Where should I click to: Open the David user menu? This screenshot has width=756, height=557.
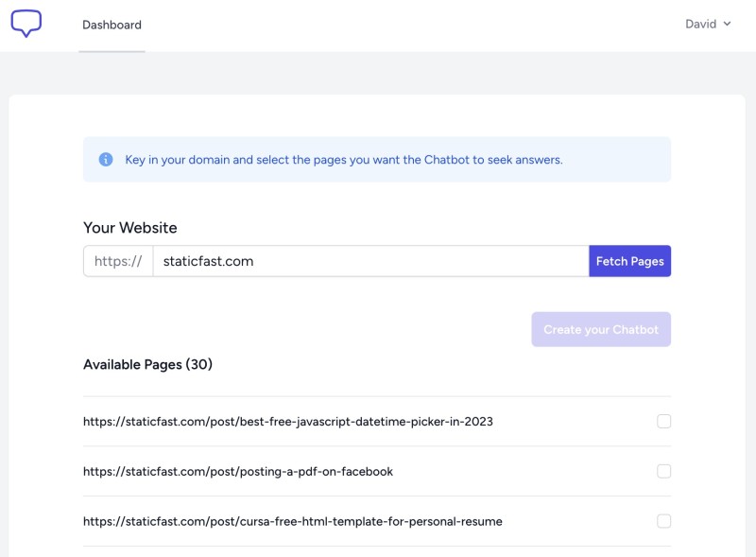coord(708,25)
